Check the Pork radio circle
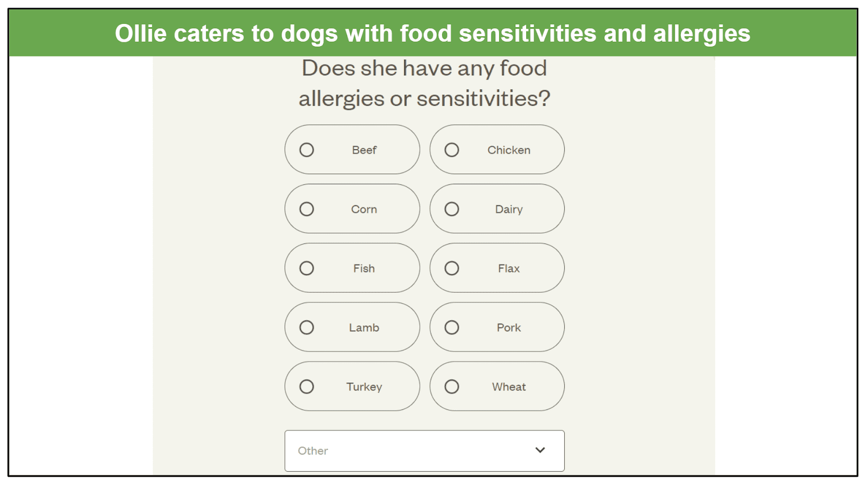868x488 pixels. coord(452,327)
